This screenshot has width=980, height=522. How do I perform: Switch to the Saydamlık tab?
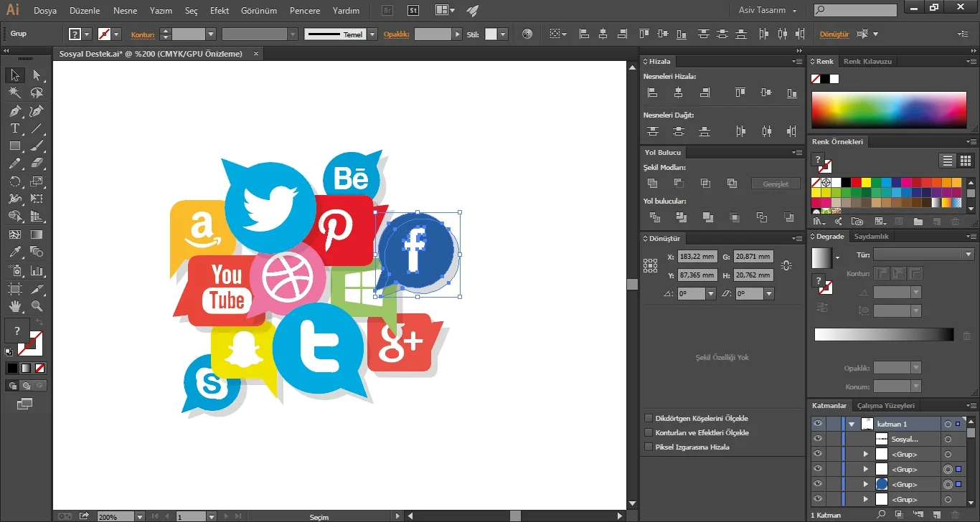(x=872, y=237)
